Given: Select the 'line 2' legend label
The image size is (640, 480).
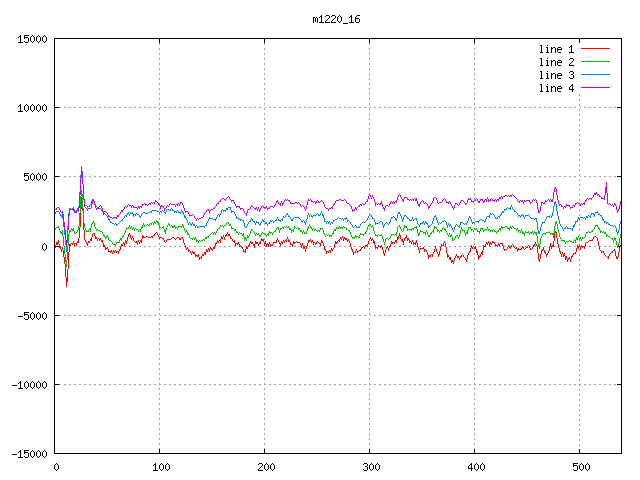Looking at the screenshot, I should (556, 62).
